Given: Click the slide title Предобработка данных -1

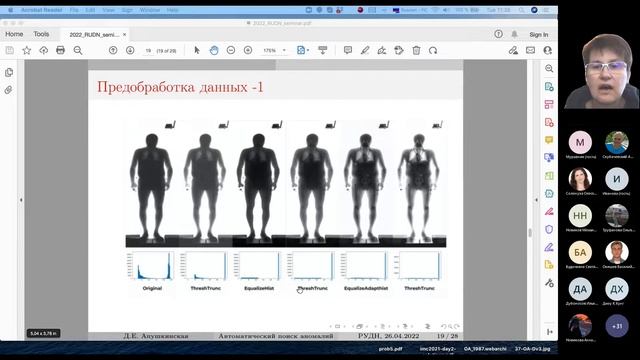Looking at the screenshot, I should click(x=180, y=87).
